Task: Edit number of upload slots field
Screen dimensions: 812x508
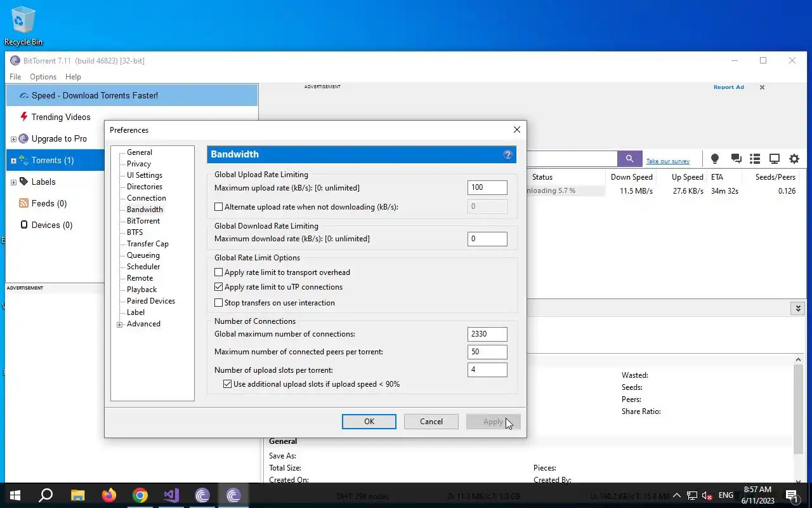Action: (x=487, y=370)
